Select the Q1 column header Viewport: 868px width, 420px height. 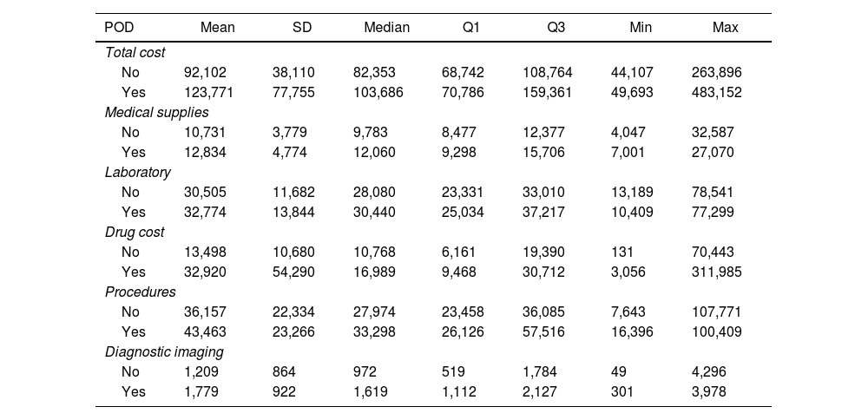470,28
